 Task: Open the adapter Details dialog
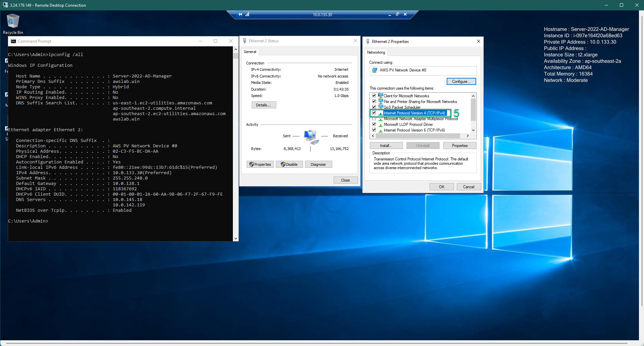(x=263, y=105)
